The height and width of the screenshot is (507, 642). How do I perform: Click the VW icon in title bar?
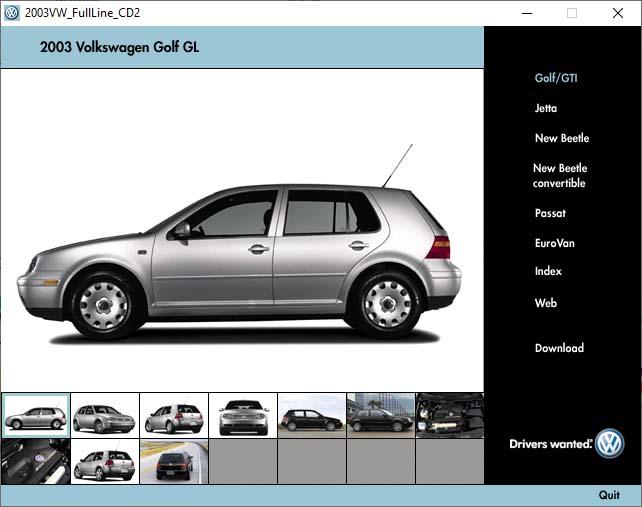[x=11, y=13]
